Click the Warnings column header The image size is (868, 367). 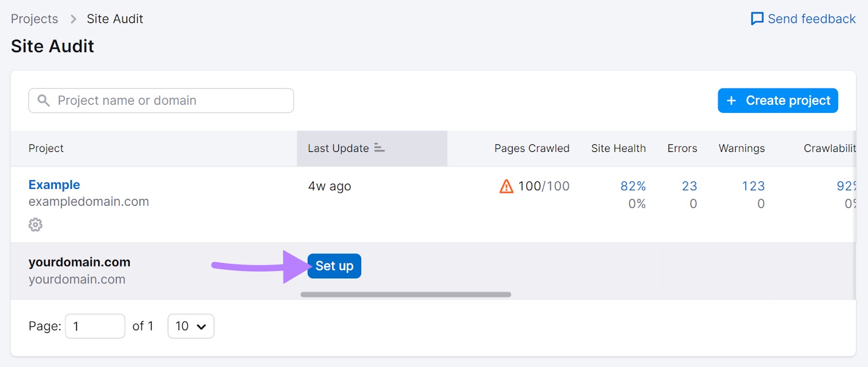(742, 148)
